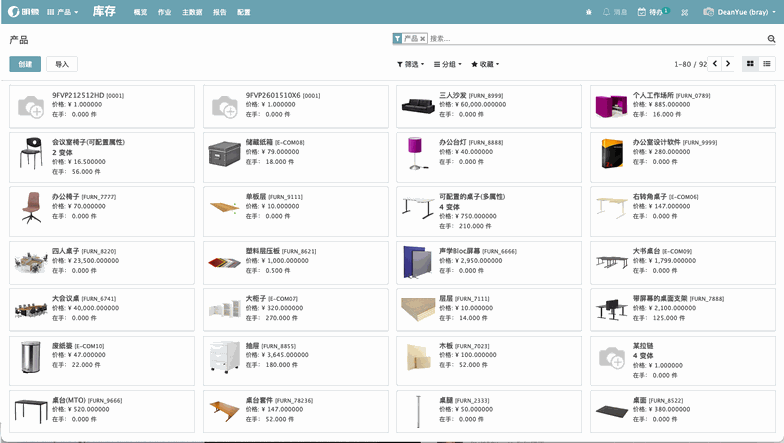Open the 废纸篓 trash bin thumbnail

[x=31, y=357]
